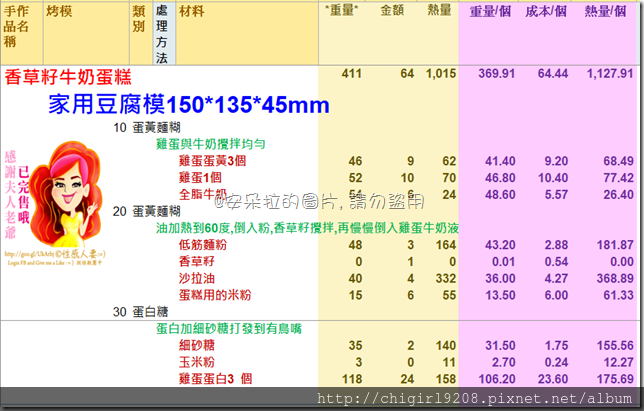This screenshot has height=411, width=644.
Task: Click the 熱量 column header
Action: click(439, 10)
